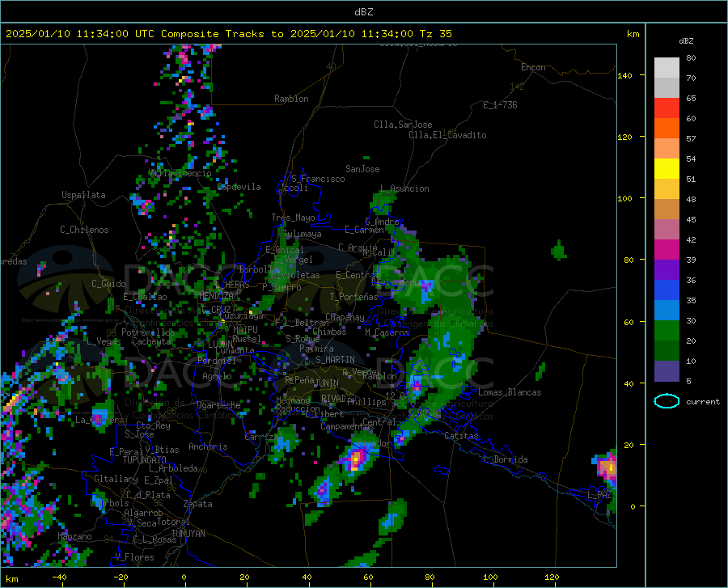This screenshot has width=728, height=588.
Task: Click the white 80 dBZ color swatch
Action: click(x=667, y=67)
